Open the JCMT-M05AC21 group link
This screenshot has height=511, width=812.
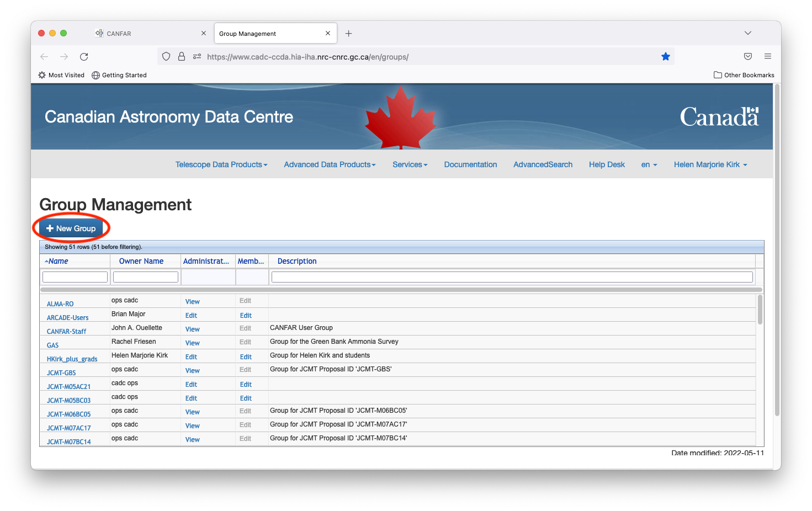pos(68,387)
